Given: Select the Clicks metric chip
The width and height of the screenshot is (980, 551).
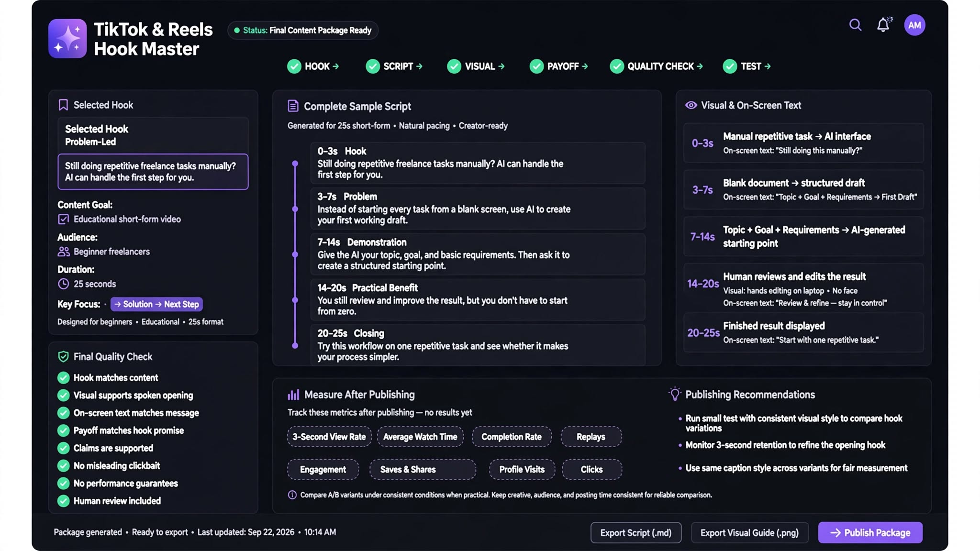Looking at the screenshot, I should [x=591, y=469].
